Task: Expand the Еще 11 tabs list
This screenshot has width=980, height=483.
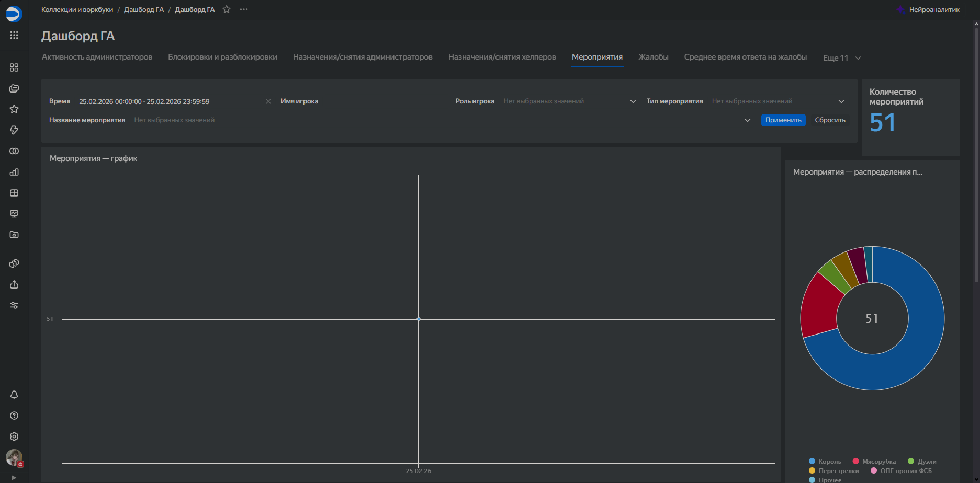Action: point(841,58)
